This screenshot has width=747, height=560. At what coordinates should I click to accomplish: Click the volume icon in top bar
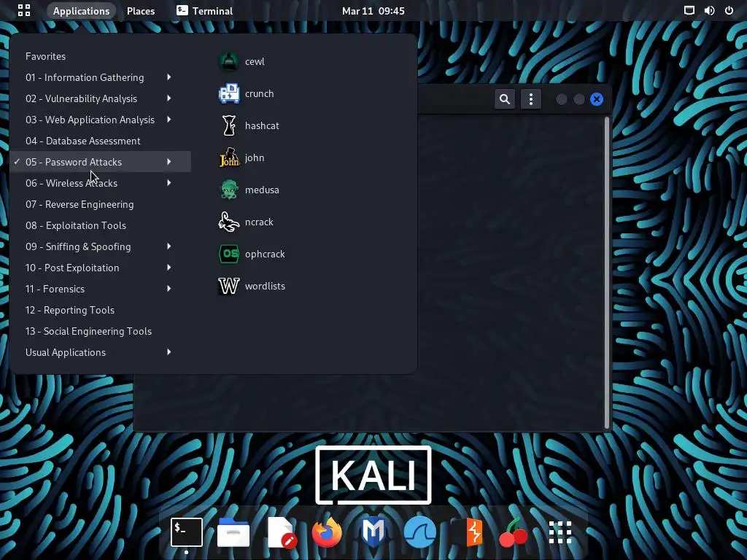[709, 10]
